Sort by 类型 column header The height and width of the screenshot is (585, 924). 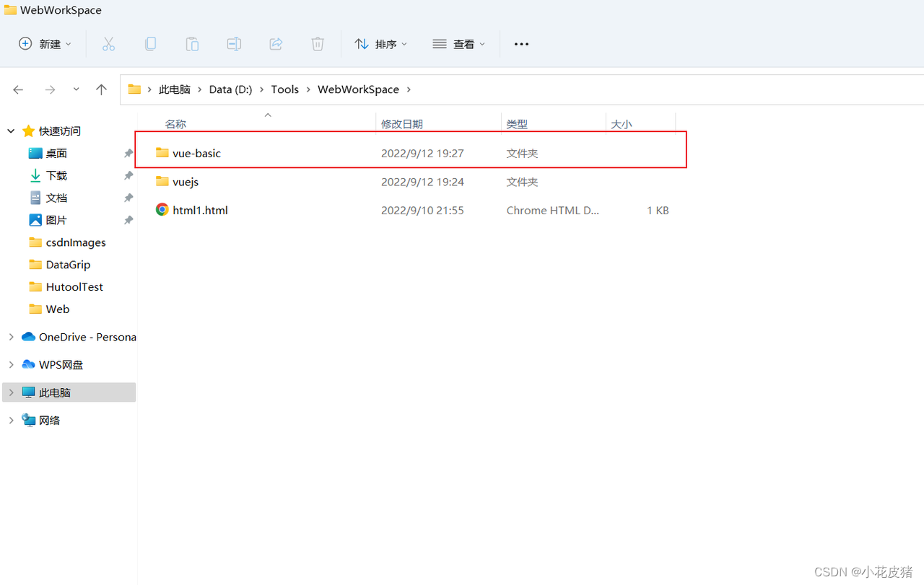coord(517,124)
